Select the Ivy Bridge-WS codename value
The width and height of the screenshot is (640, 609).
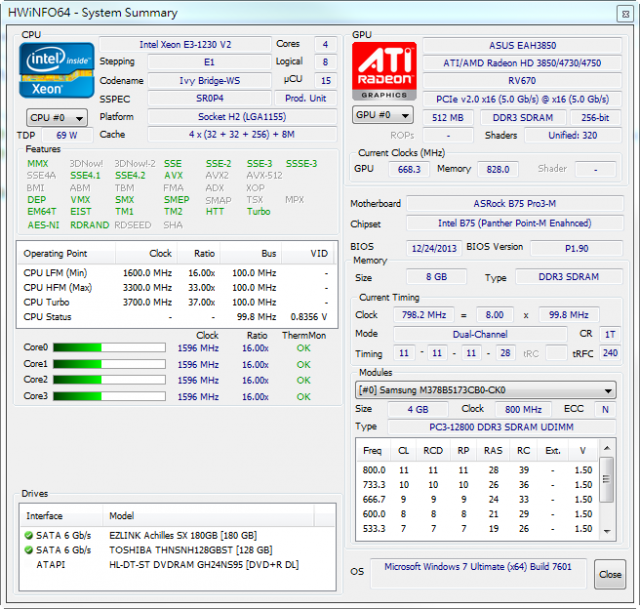pos(209,81)
